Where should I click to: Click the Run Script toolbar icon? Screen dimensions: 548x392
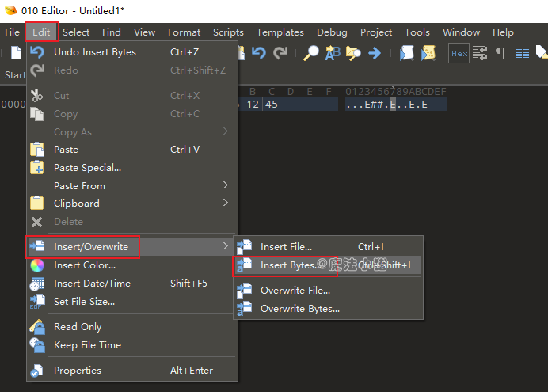[x=406, y=53]
